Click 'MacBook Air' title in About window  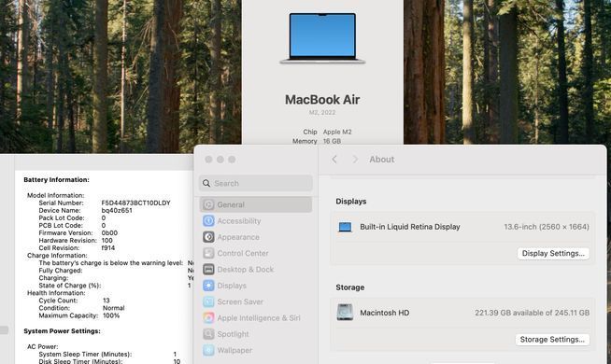tap(322, 100)
